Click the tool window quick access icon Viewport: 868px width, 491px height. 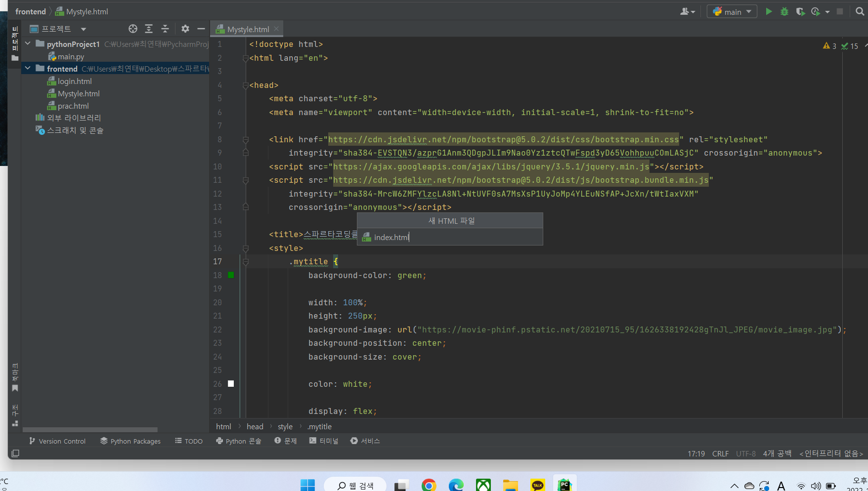tap(15, 453)
